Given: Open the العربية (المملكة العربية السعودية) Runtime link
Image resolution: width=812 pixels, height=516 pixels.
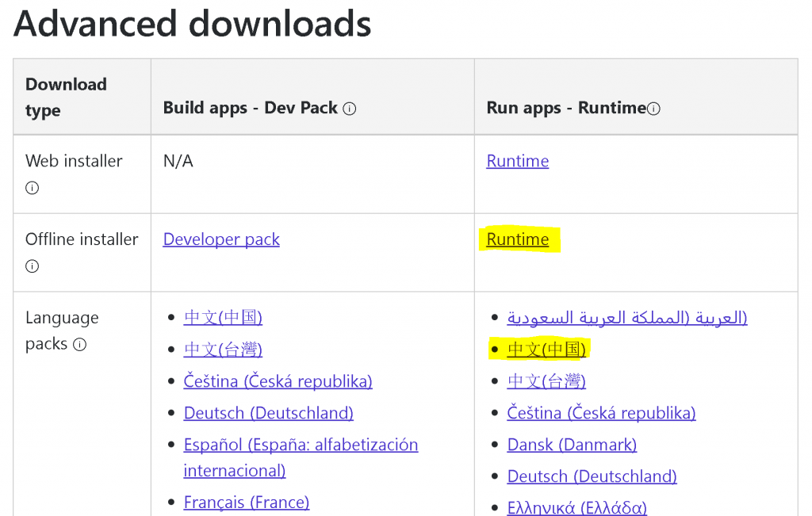Looking at the screenshot, I should 626,317.
